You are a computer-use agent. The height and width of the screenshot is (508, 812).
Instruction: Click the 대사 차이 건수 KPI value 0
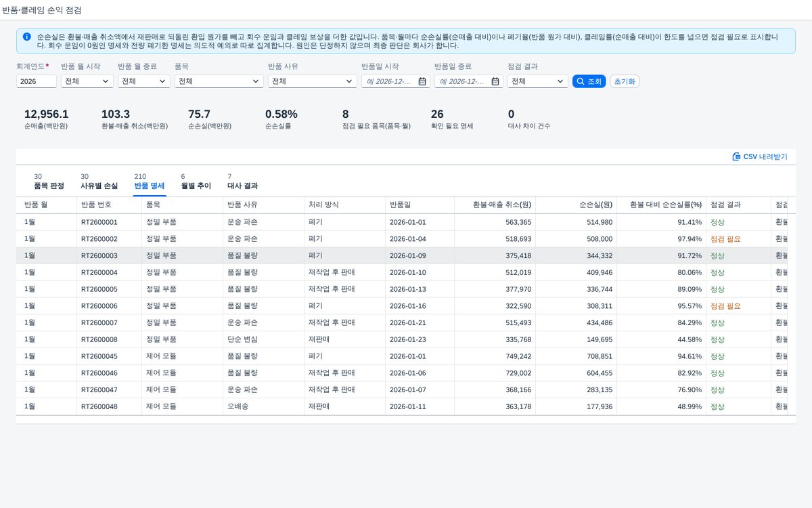(x=511, y=114)
